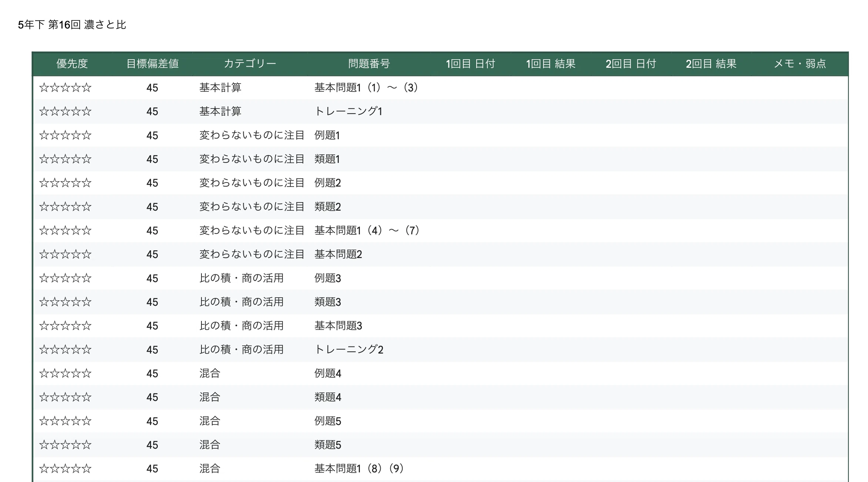Click 1回目 日付 cell in 例題1 row
868x482 pixels.
(471, 135)
